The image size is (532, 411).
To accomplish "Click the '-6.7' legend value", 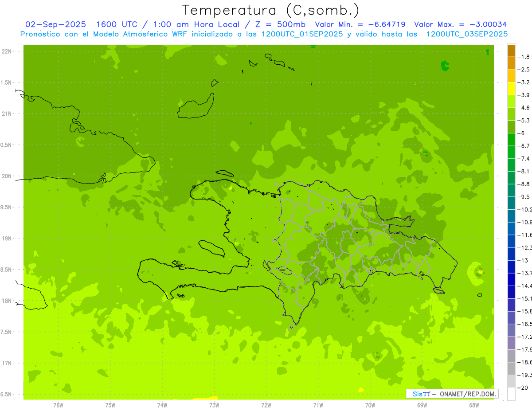I will (524, 146).
